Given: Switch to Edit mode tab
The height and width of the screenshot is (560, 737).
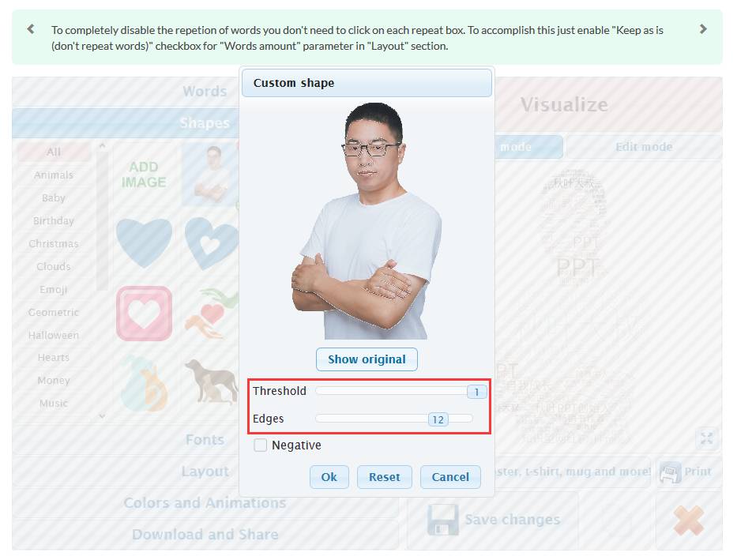Looking at the screenshot, I should pyautogui.click(x=644, y=147).
